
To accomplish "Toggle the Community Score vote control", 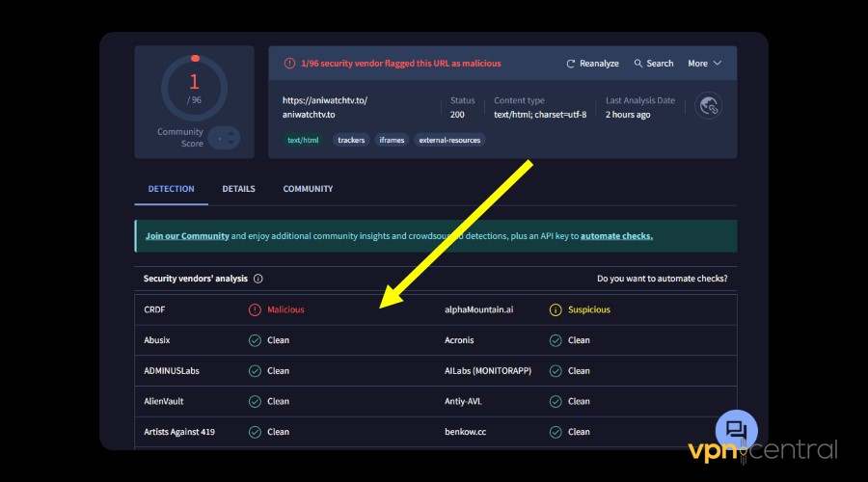I will pos(225,138).
